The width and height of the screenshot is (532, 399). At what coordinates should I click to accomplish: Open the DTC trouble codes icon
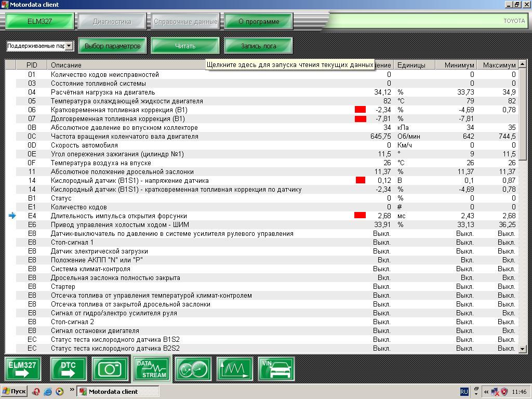tap(69, 369)
